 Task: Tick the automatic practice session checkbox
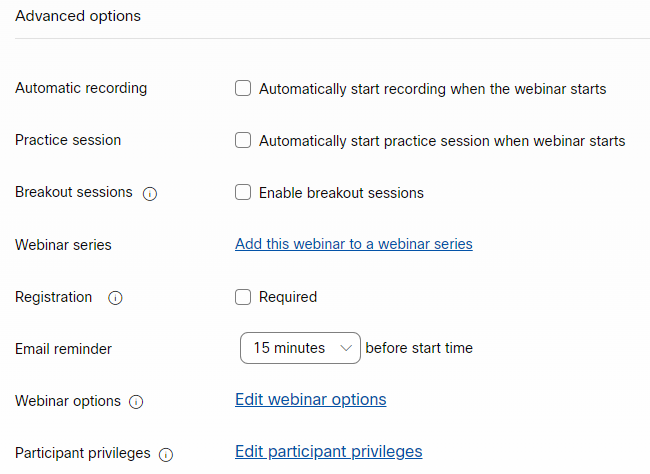(243, 140)
